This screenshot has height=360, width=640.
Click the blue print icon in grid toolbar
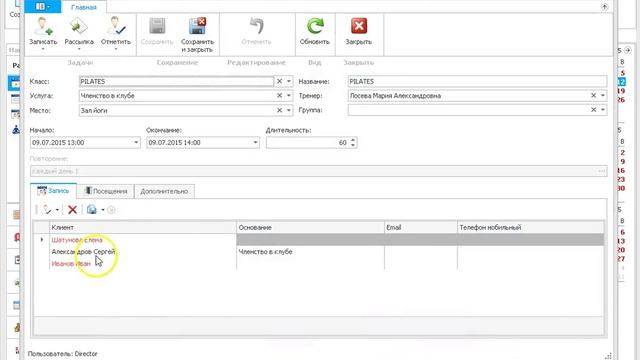[92, 210]
